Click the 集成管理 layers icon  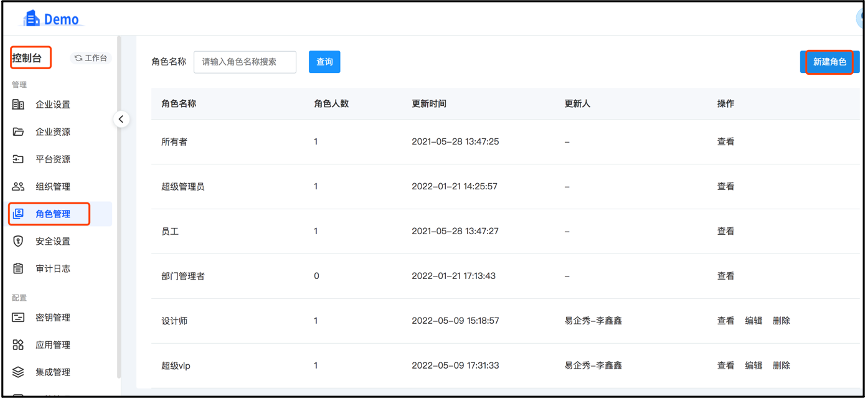(18, 372)
